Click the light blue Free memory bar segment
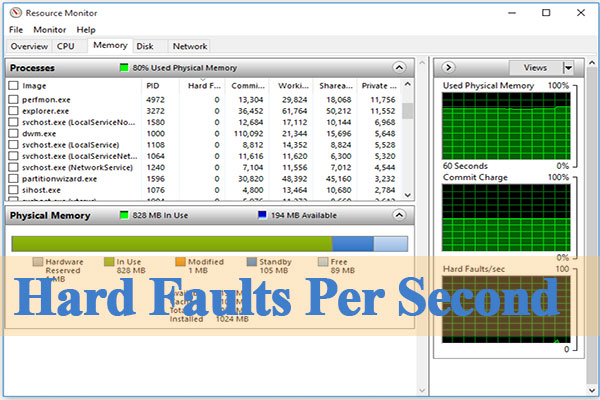Image resolution: width=600 pixels, height=400 pixels. [390, 244]
